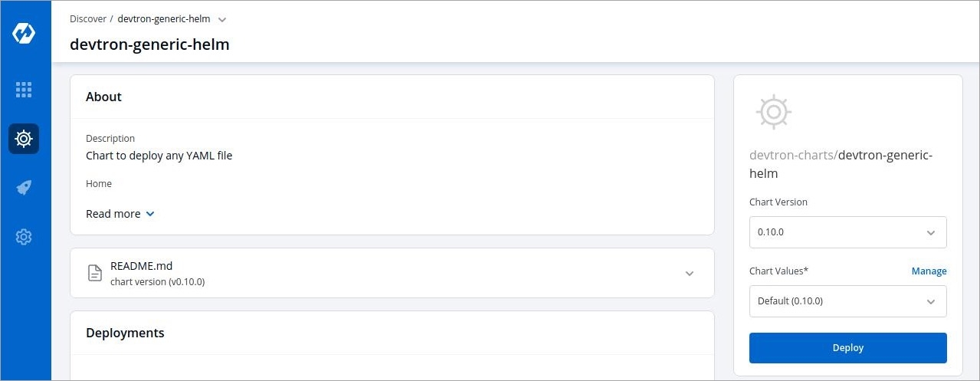Select the Chart Store helm icon
This screenshot has width=980, height=381.
coord(24,139)
